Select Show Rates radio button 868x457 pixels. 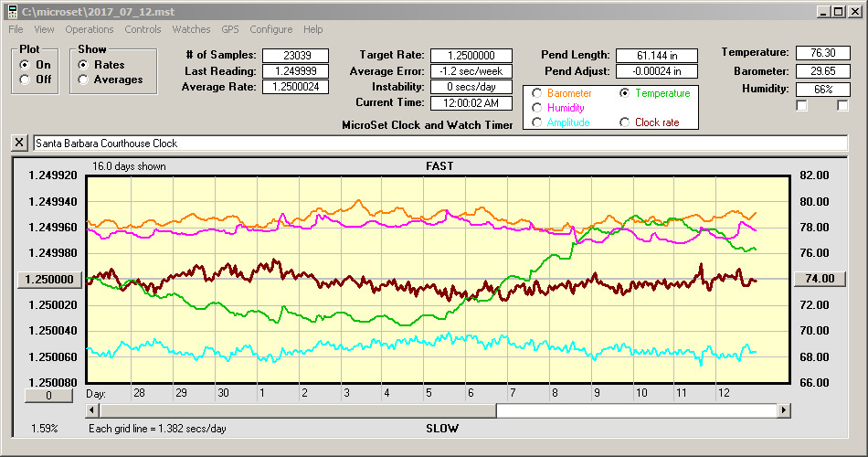click(83, 65)
